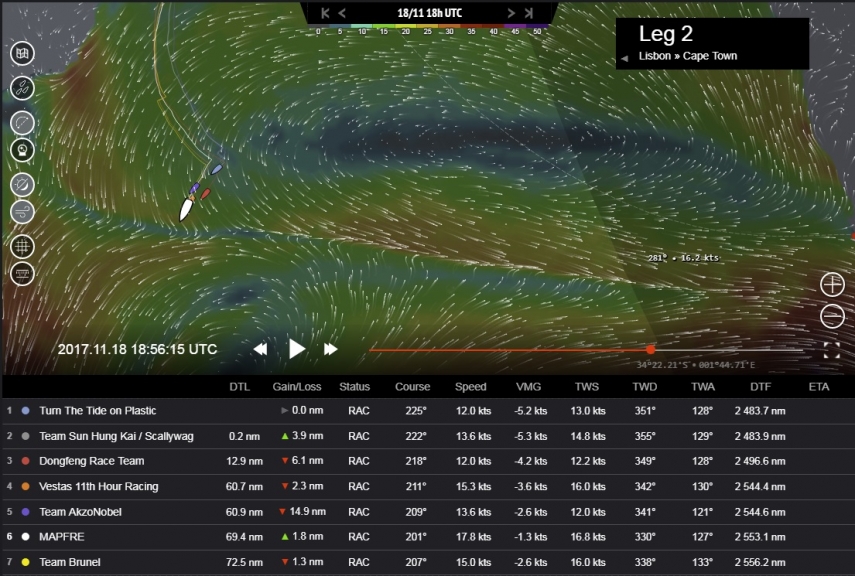The image size is (855, 576).
Task: Click grey dot for Scallywag
Action: [x=25, y=436]
